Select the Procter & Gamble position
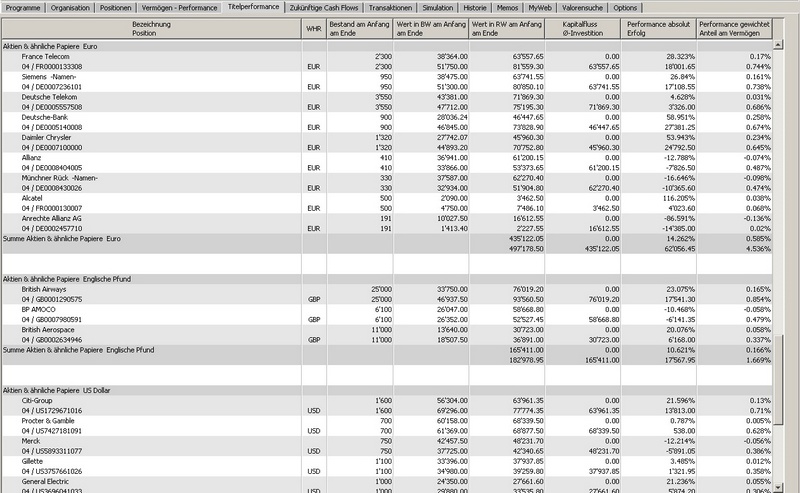This screenshot has width=800, height=493. coord(387,426)
